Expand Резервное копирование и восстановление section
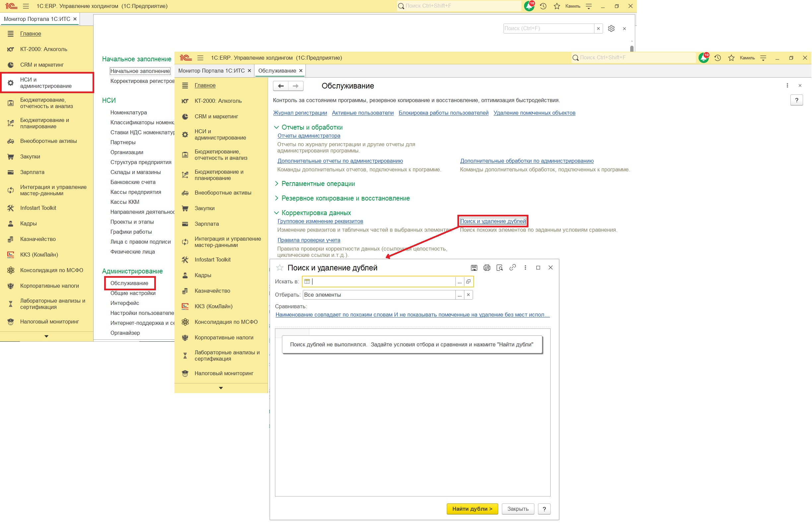 point(277,198)
